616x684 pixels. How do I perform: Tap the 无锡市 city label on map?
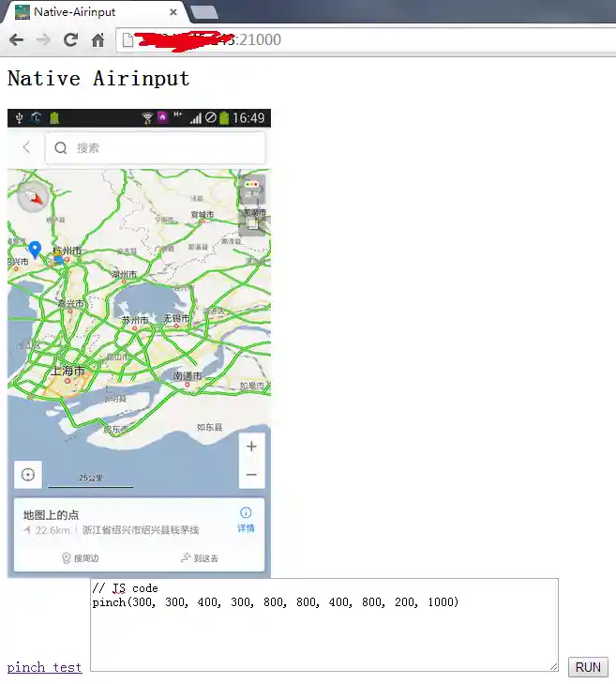[x=176, y=318]
